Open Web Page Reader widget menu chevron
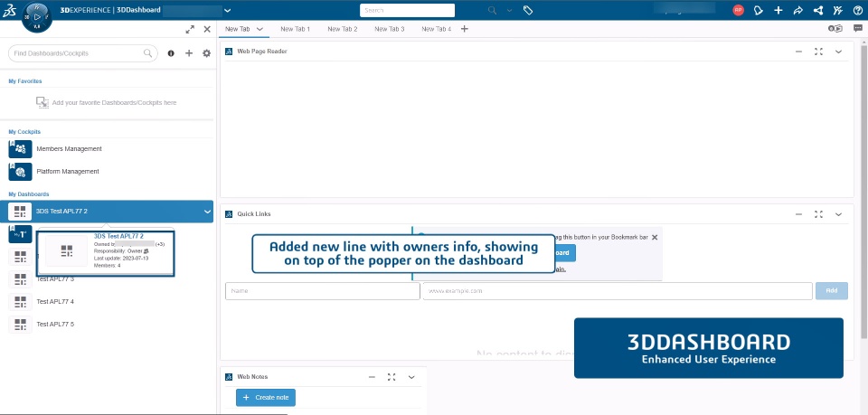 (x=838, y=52)
